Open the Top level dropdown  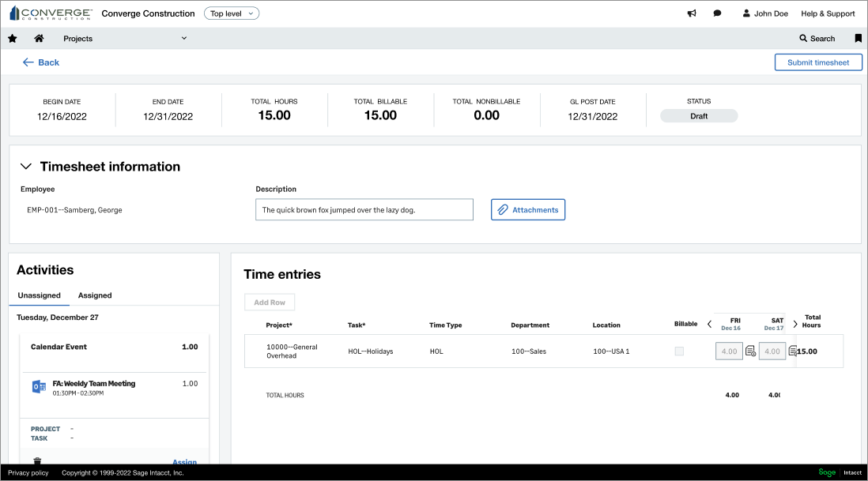(231, 13)
